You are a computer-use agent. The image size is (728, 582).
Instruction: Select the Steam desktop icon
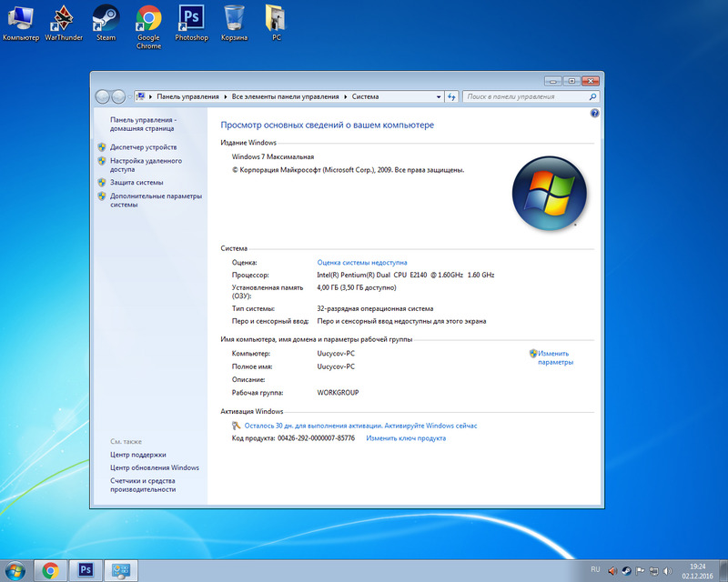pyautogui.click(x=106, y=22)
